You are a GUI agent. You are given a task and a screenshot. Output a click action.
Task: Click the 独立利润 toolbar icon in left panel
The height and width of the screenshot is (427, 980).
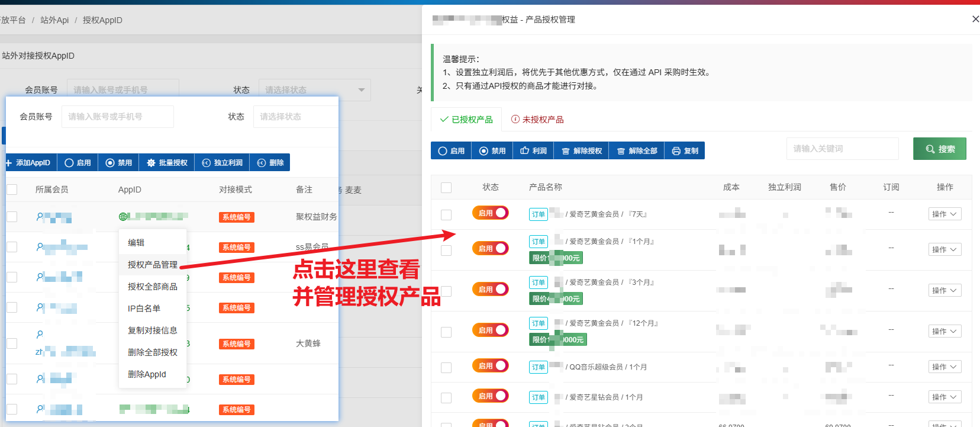tap(222, 163)
